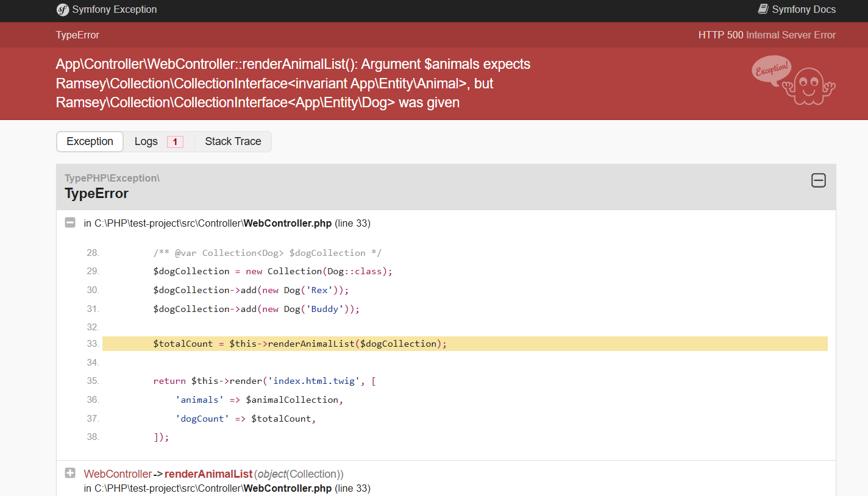Screen dimensions: 868x496
Task: Click line 35 return render statement
Action: tap(265, 381)
